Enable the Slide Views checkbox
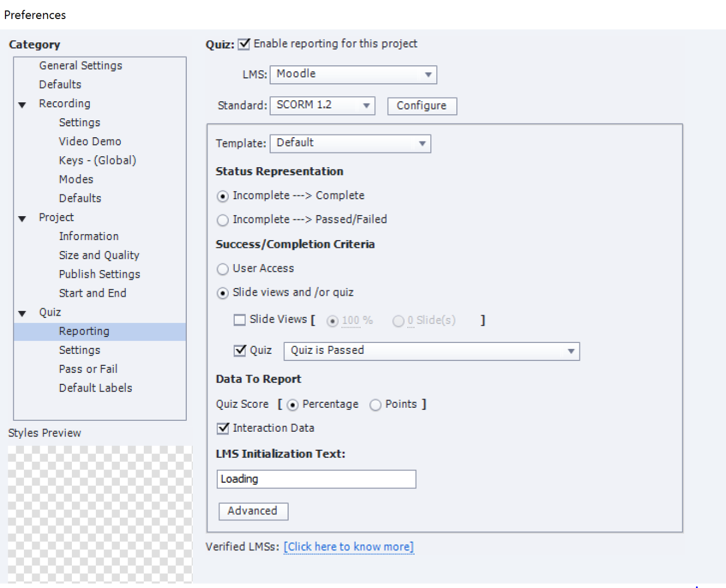Image resolution: width=726 pixels, height=588 pixels. pyautogui.click(x=240, y=320)
